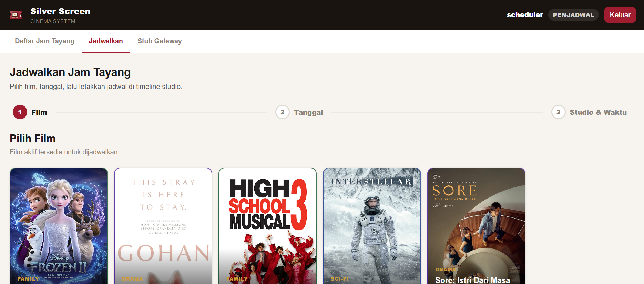644x284 pixels.
Task: Select step 3 Studio & Waktu circle
Action: pos(558,112)
